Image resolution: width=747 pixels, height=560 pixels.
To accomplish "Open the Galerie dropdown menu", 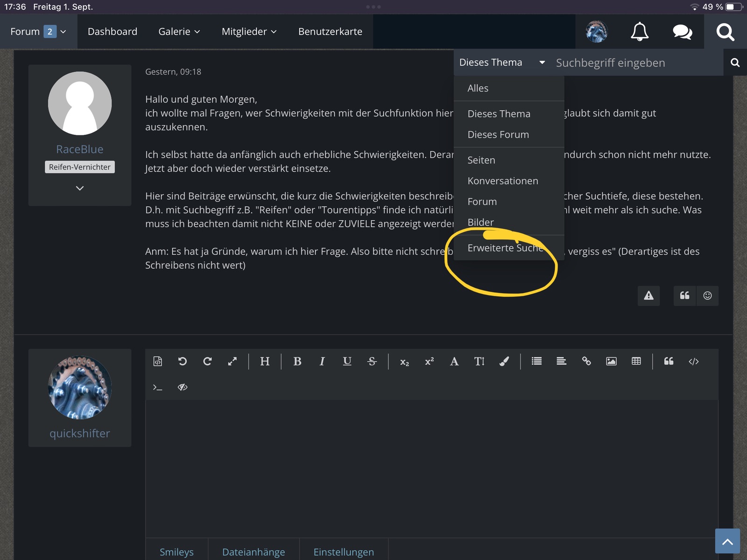I will (179, 32).
